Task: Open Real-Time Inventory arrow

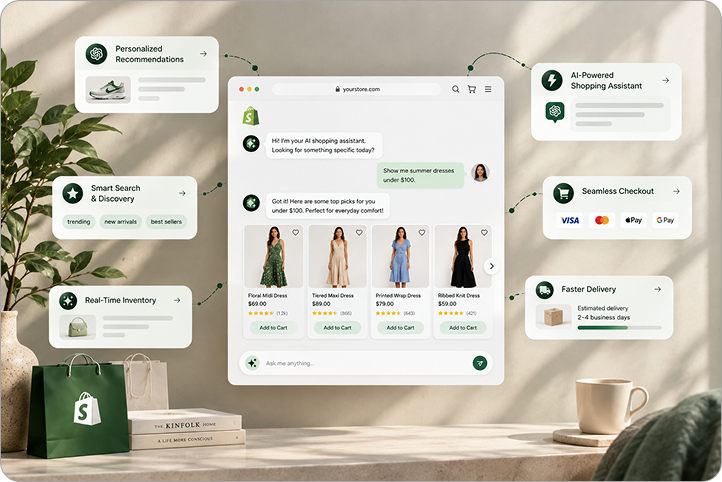Action: click(x=177, y=300)
